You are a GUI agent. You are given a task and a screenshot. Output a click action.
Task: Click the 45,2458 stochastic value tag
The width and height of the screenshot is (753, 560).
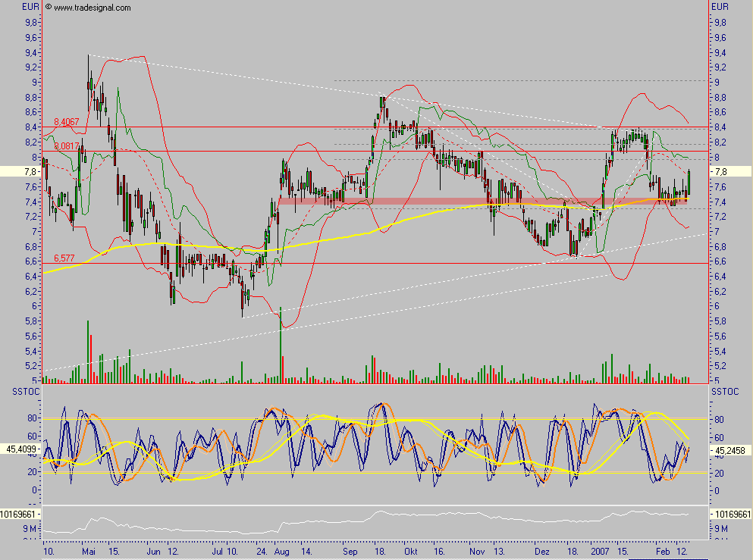[729, 449]
